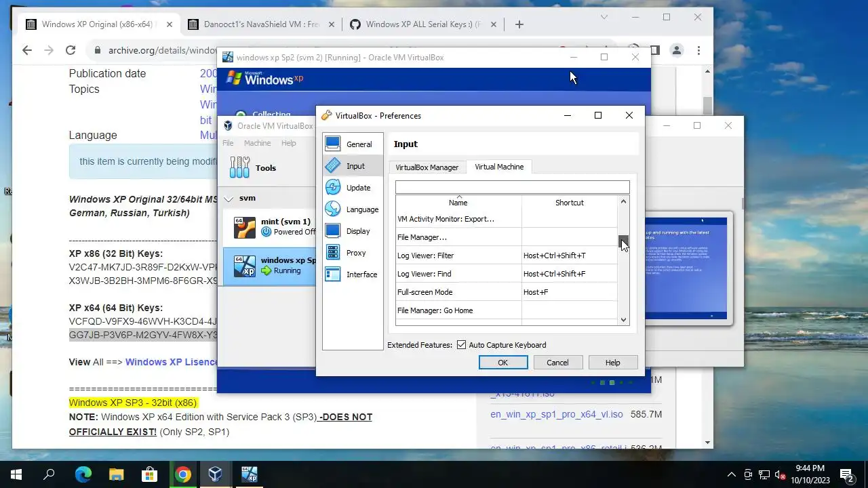Viewport: 868px width, 488px height.
Task: Click Tools icon in VirtualBox Manager
Action: pyautogui.click(x=239, y=167)
